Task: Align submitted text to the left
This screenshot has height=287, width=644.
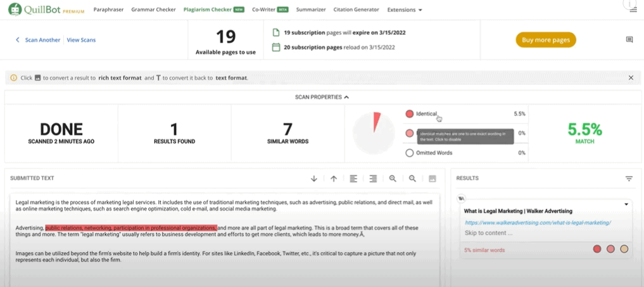Action: [x=353, y=179]
